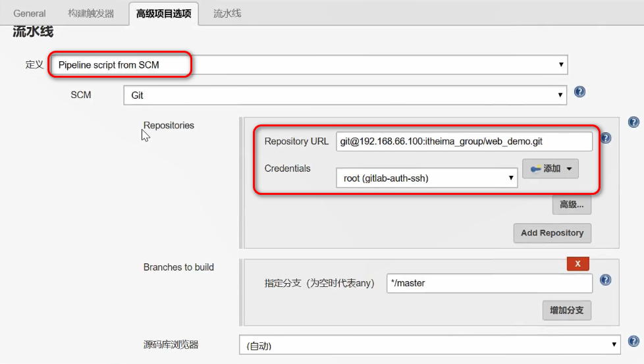The image size is (644, 364).
Task: Go to the 流水线 tab
Action: (227, 14)
